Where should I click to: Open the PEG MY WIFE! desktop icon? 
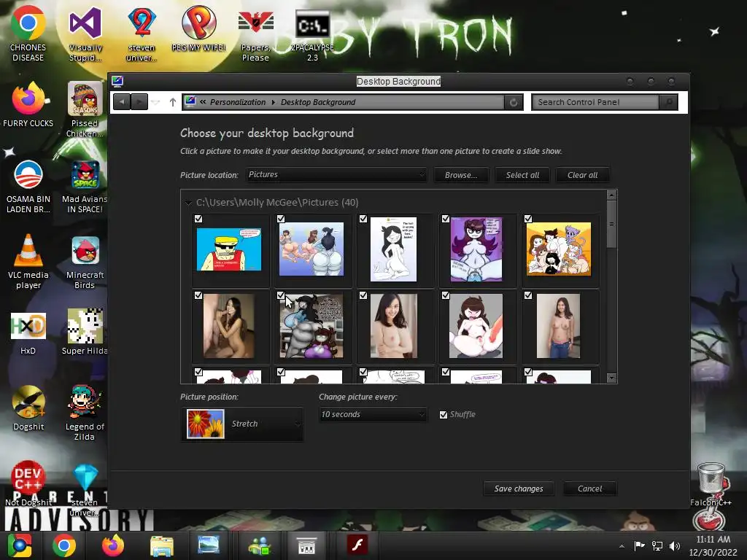(198, 28)
